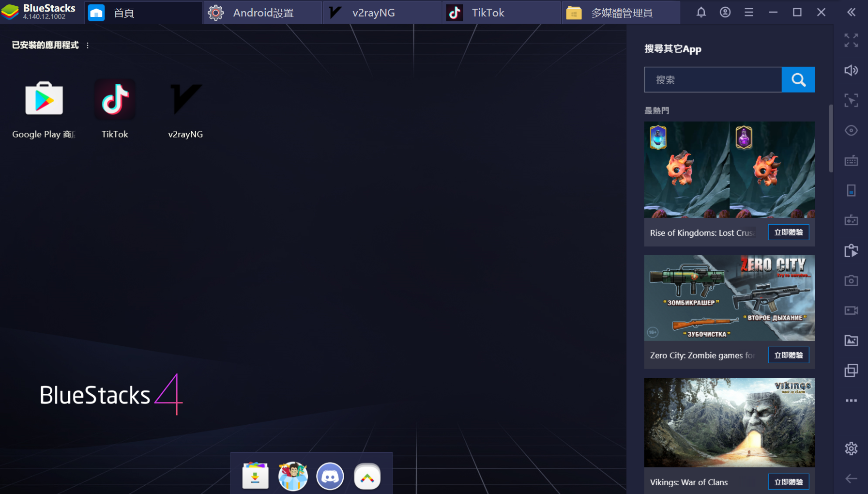Switch to the TikTok tab
Screen dimensions: 868x494
pyautogui.click(x=502, y=13)
